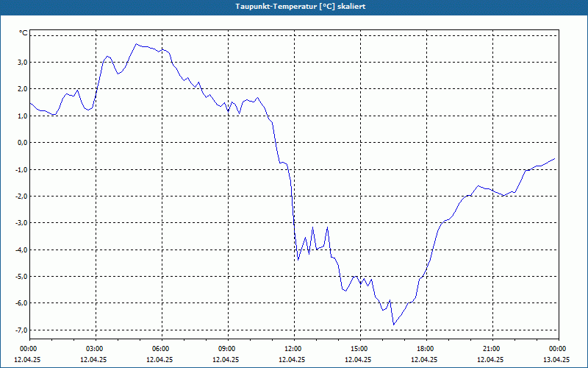Click the 12.04.25 date below 12:00
This screenshot has width=588, height=368.
292,359
